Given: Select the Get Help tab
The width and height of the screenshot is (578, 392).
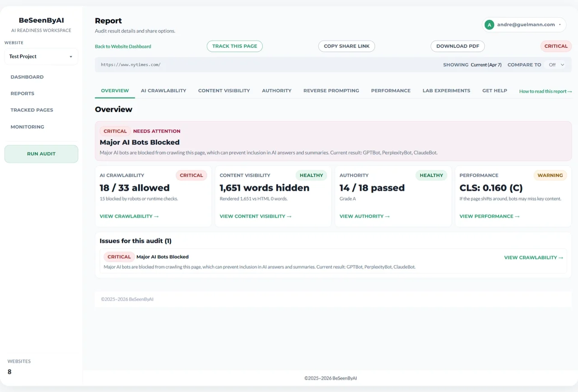Looking at the screenshot, I should 494,91.
